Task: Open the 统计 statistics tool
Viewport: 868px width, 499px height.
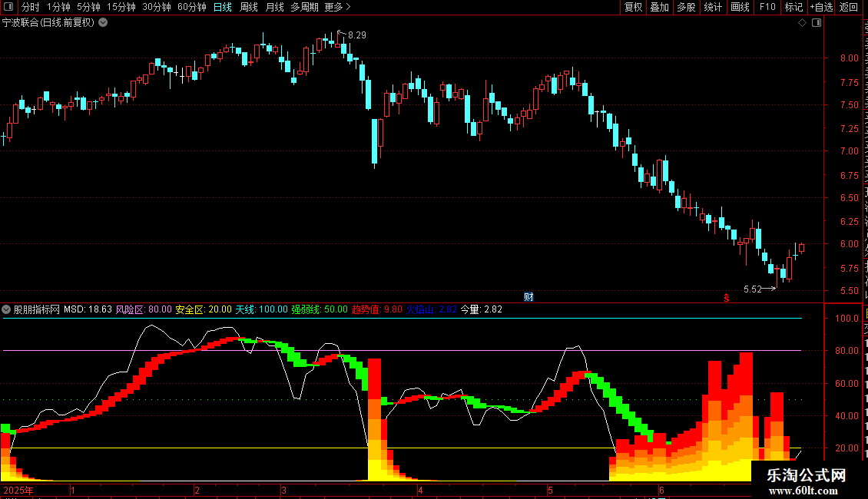Action: coord(713,7)
